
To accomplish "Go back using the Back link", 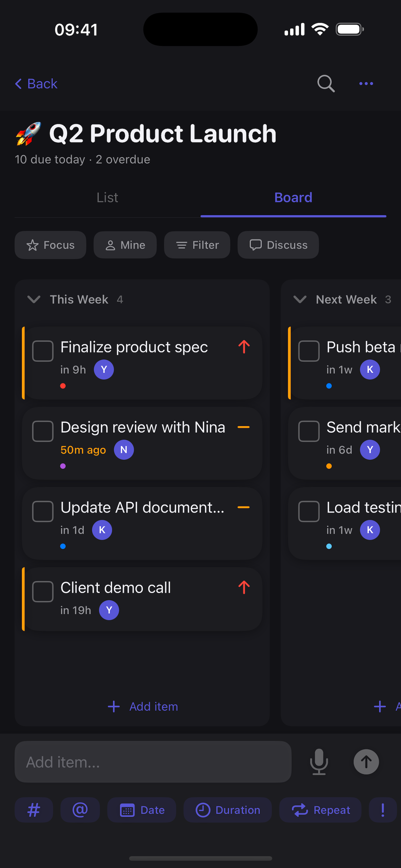I will [x=36, y=83].
